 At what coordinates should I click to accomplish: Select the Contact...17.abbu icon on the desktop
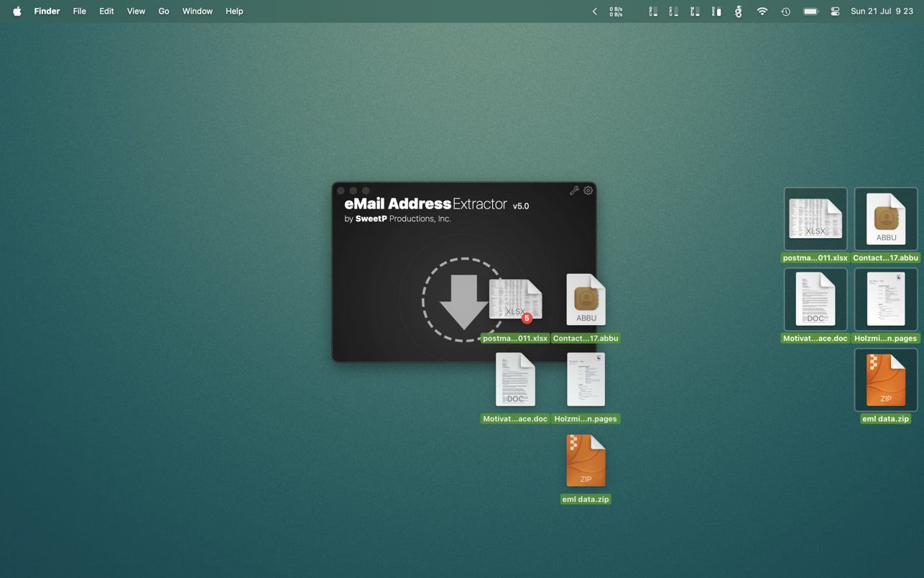tap(886, 219)
